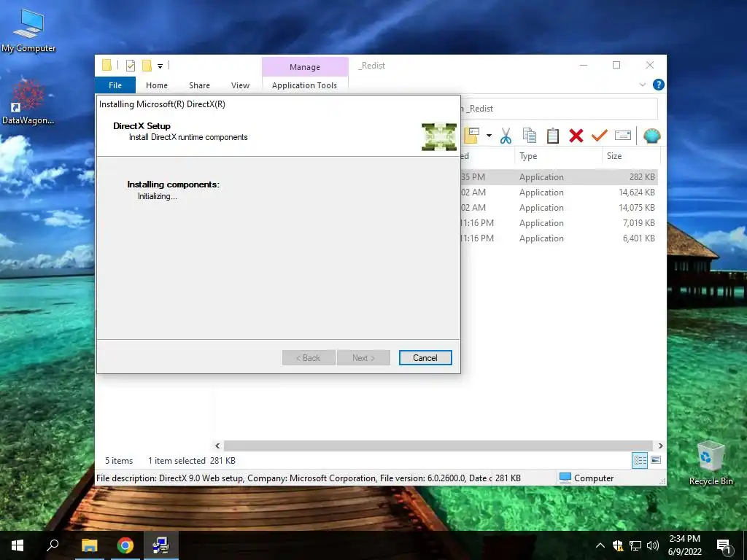The height and width of the screenshot is (560, 747).
Task: Click the greyed-out Back button in DirectX Setup
Action: click(x=309, y=357)
